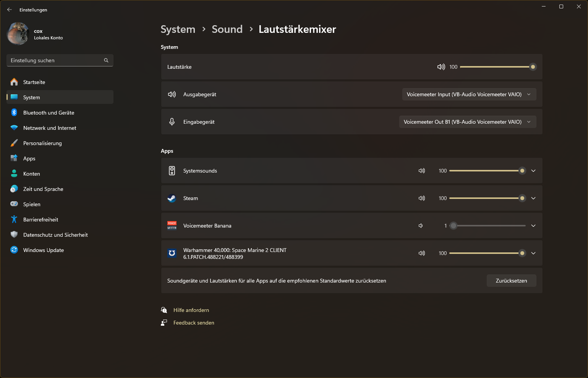Click the Ausgabegerät speaker icon
The width and height of the screenshot is (588, 378).
[172, 94]
